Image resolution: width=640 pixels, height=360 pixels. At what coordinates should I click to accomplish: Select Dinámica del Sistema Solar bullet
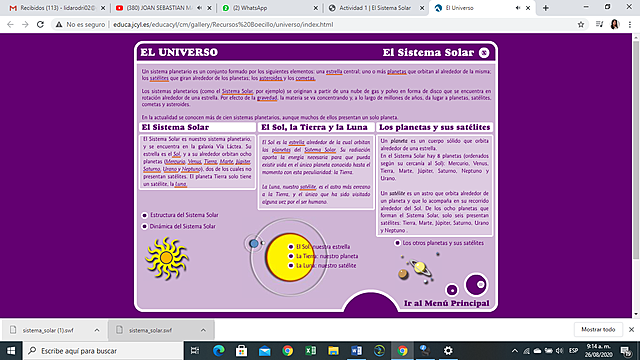click(x=144, y=227)
